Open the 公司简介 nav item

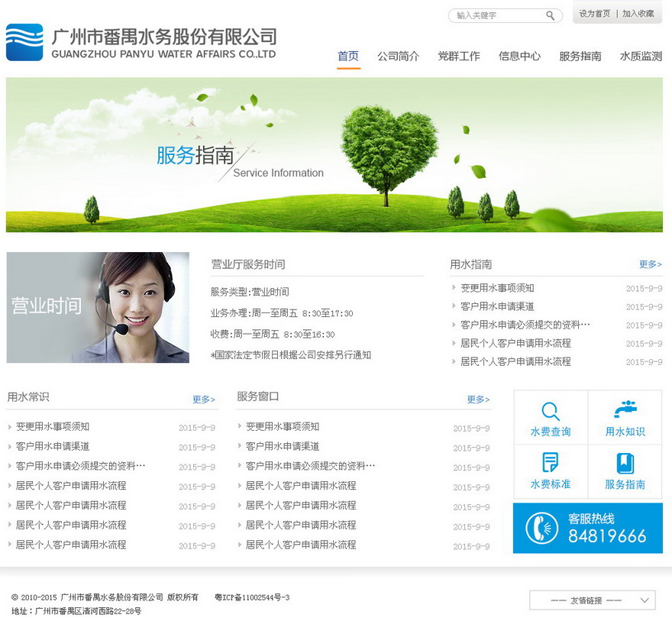(x=398, y=57)
